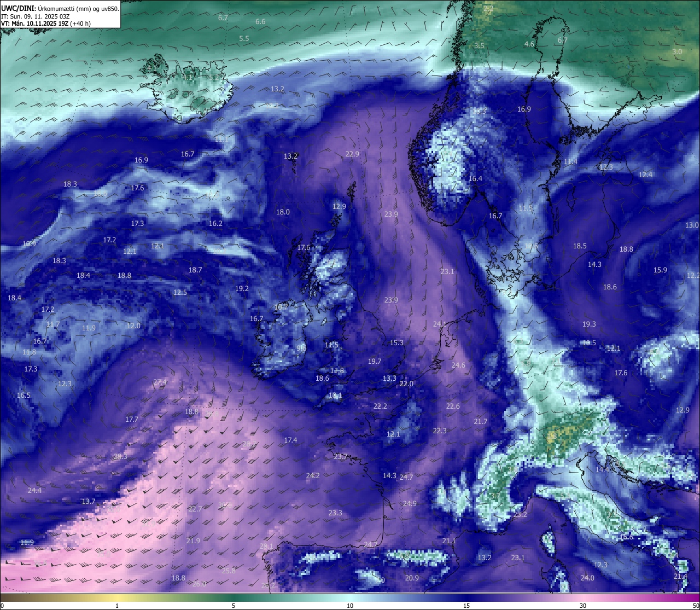Click legend tick label "30"
Viewport: 700px width, 610px height.
click(583, 606)
